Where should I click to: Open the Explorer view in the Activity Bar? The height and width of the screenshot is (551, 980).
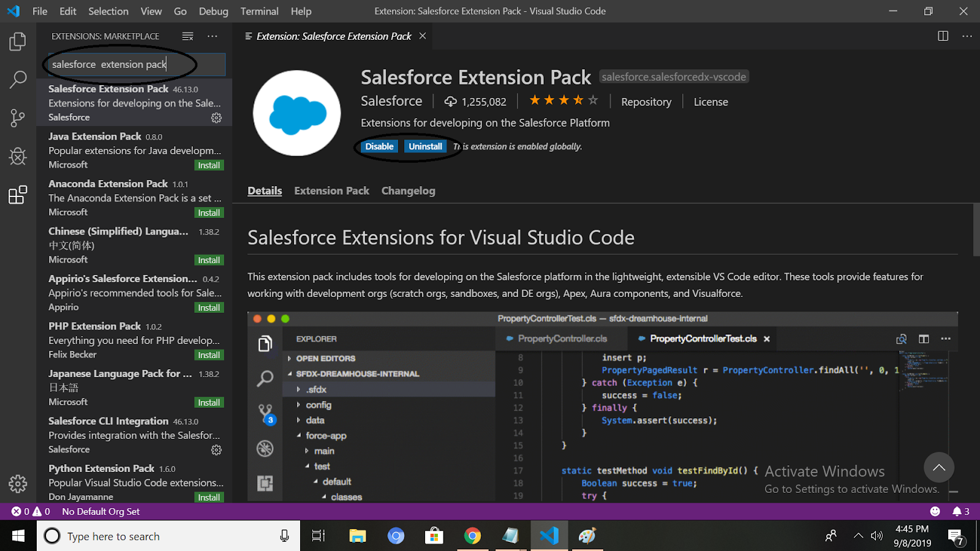pos(17,41)
